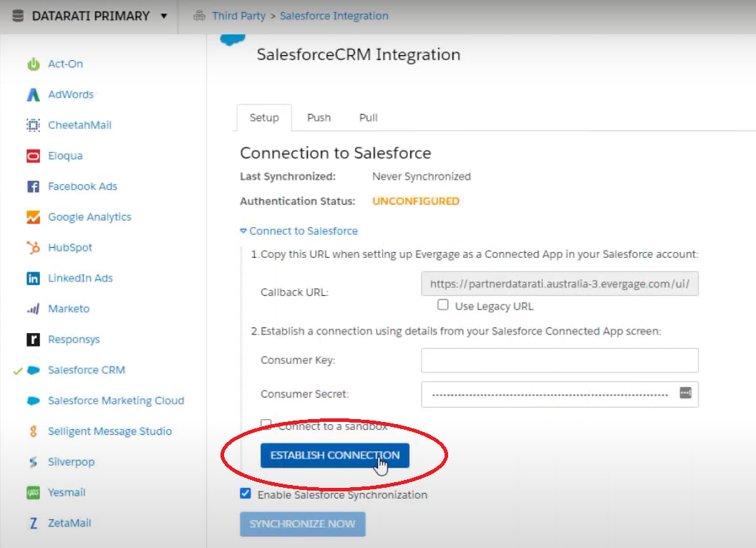Click the red Eloqua icon
Viewport: 756px width, 548px height.
coord(33,156)
